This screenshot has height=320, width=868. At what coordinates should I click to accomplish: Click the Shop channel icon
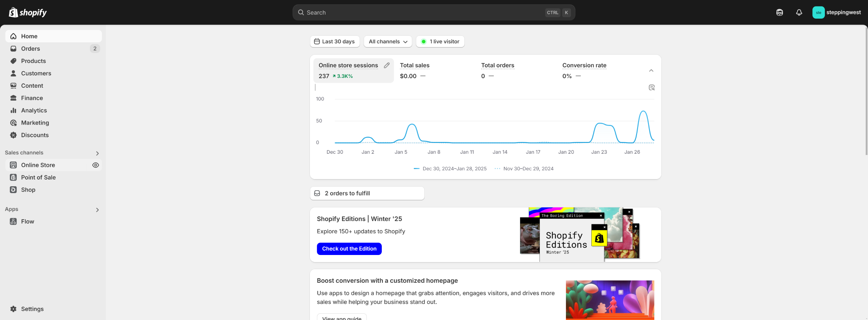14,190
